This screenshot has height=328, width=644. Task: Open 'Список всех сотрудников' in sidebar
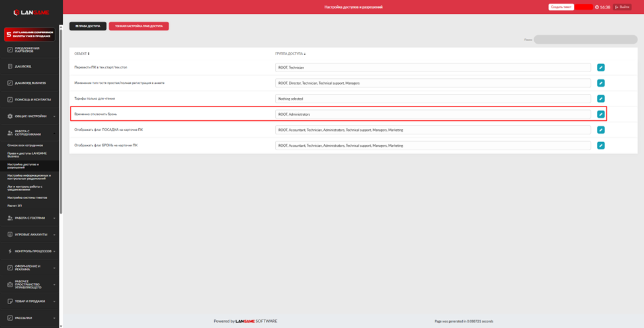click(x=25, y=145)
